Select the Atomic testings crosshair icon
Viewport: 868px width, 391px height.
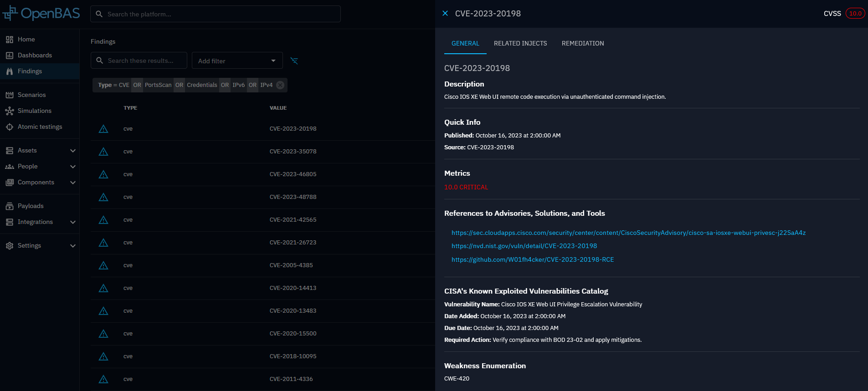(x=9, y=127)
